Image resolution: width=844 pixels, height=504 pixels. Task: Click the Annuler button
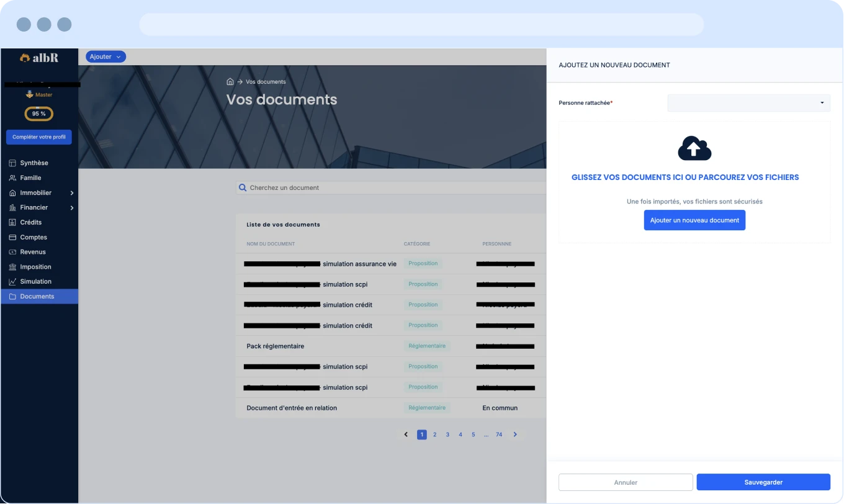coord(625,482)
